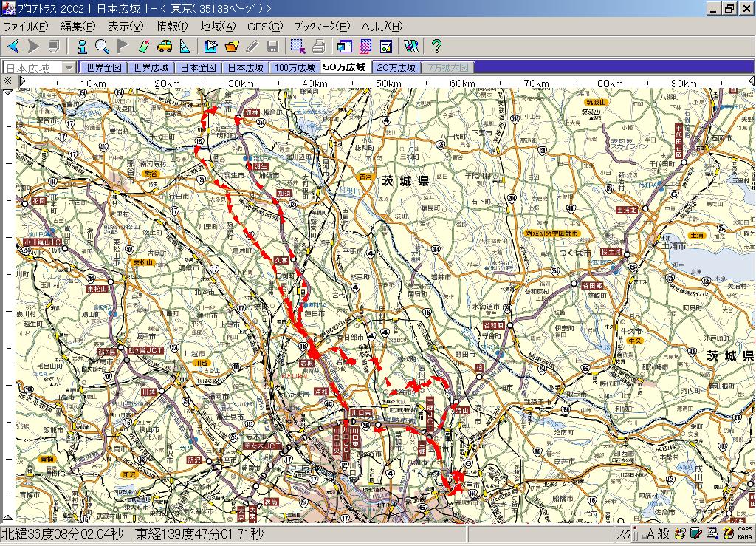Viewport: 756px width, 546px height.
Task: Switch to the 20万広域 scale tab
Action: point(396,67)
